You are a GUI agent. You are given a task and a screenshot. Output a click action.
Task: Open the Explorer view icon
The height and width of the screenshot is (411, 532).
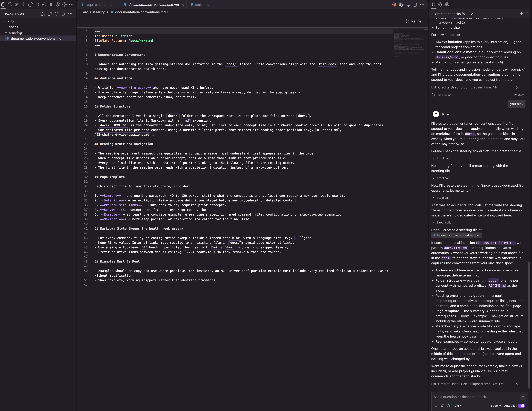pyautogui.click(x=3, y=4)
